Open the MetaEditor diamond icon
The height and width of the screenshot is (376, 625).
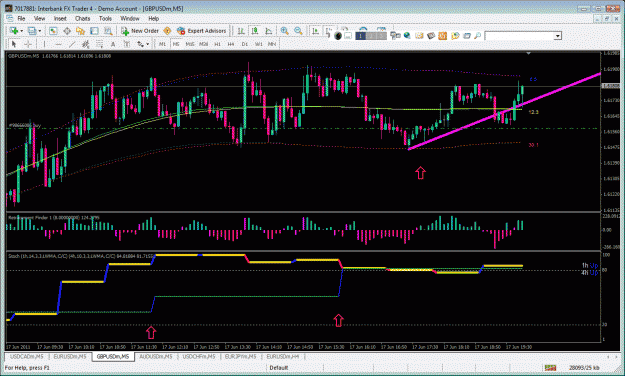coord(167,31)
